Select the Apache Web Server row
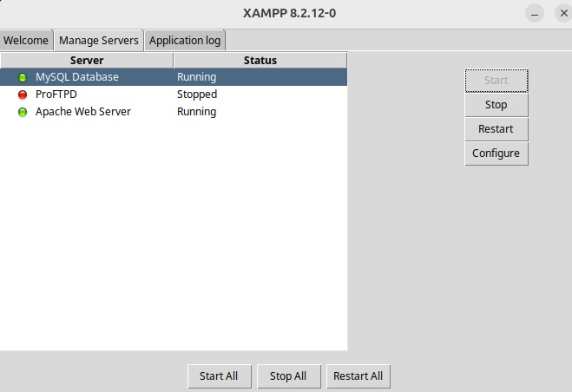Image resolution: width=572 pixels, height=392 pixels. coord(174,112)
